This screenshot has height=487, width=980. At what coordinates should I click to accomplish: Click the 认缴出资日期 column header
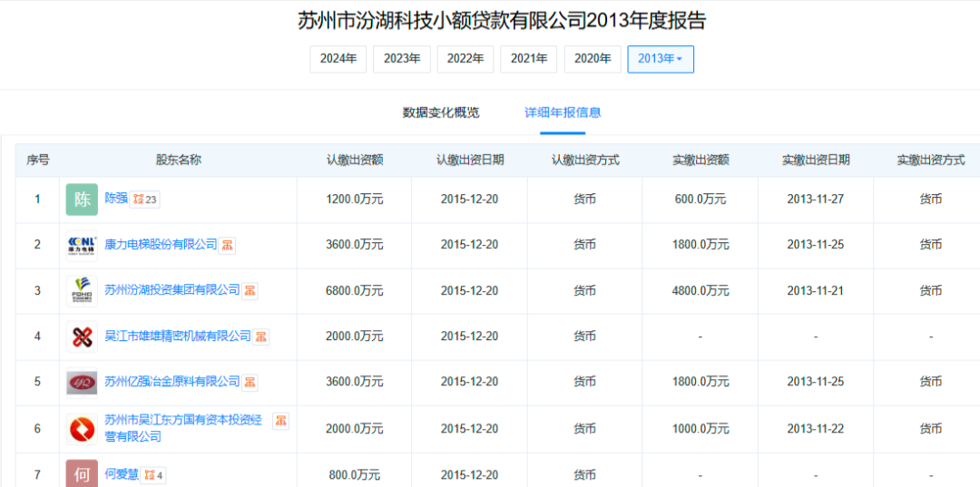click(469, 160)
